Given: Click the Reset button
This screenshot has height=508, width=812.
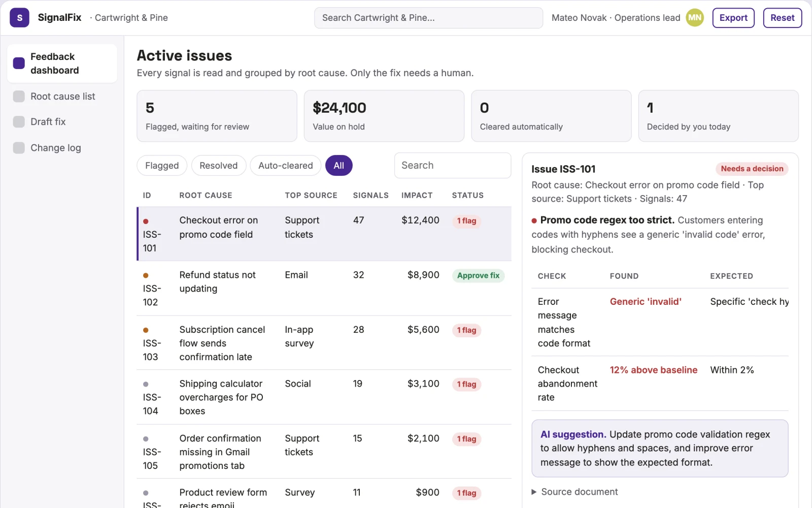Looking at the screenshot, I should (x=782, y=18).
